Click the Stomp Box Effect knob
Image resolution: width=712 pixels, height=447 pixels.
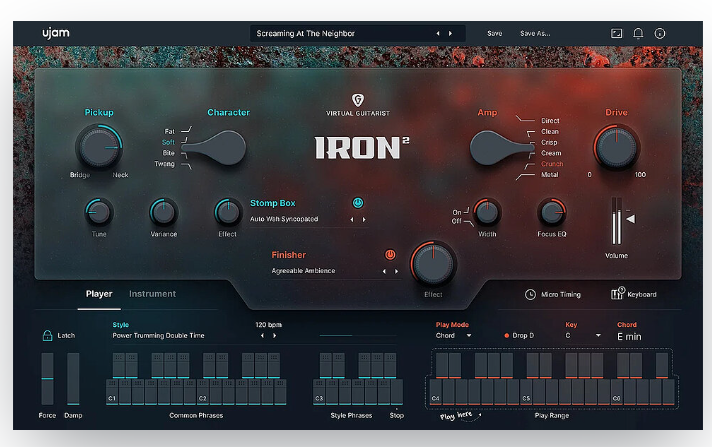point(228,212)
